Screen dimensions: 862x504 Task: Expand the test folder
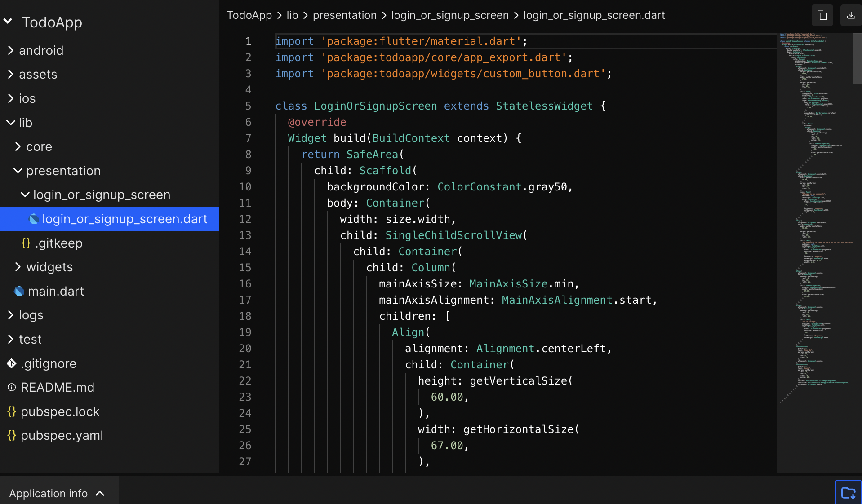tap(11, 339)
